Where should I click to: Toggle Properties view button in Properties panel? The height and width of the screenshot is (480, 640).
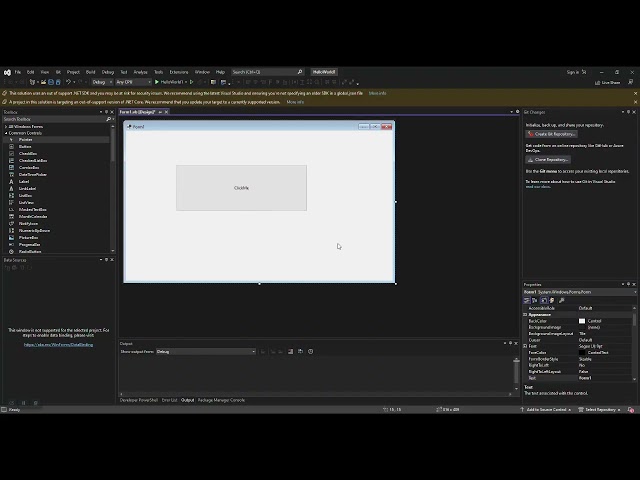click(x=544, y=300)
